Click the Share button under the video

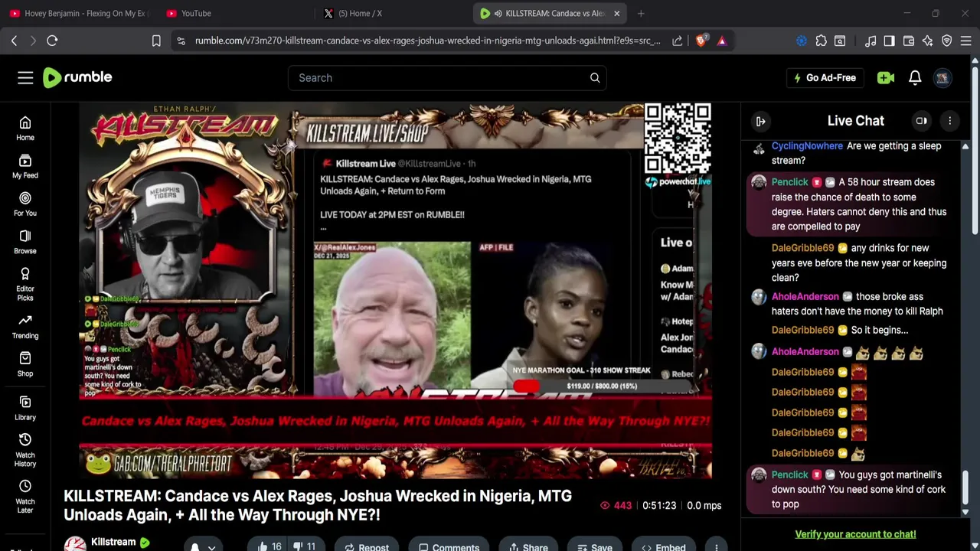(x=528, y=546)
